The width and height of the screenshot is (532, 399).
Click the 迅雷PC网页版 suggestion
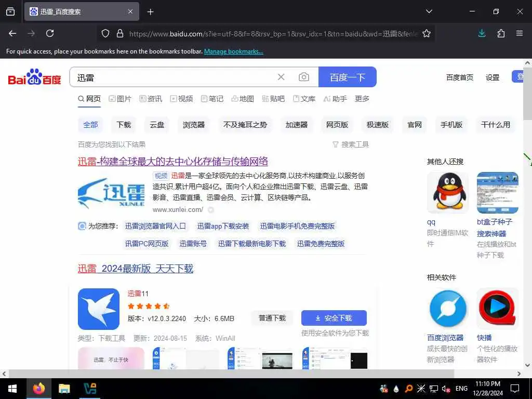click(x=147, y=244)
